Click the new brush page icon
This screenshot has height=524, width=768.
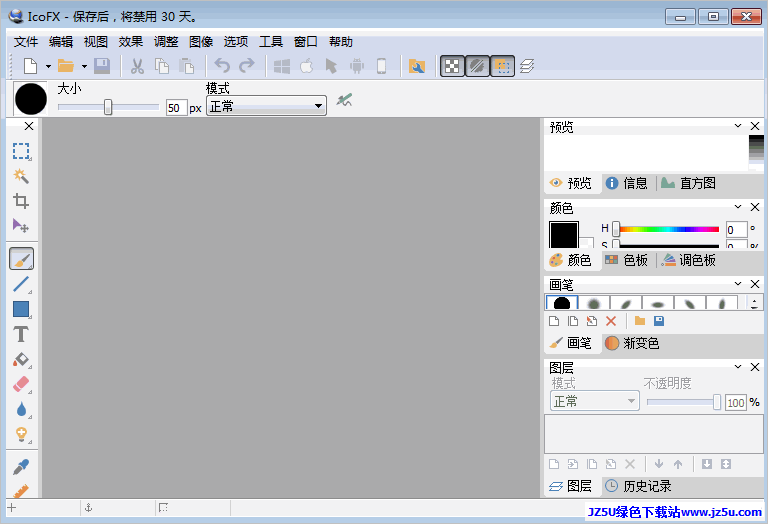point(554,321)
